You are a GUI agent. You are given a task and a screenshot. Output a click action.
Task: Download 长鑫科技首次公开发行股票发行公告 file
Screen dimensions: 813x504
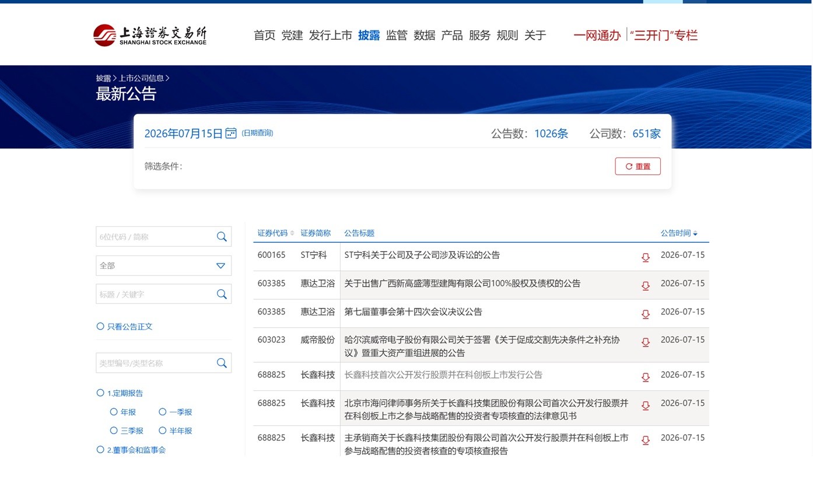coord(646,377)
